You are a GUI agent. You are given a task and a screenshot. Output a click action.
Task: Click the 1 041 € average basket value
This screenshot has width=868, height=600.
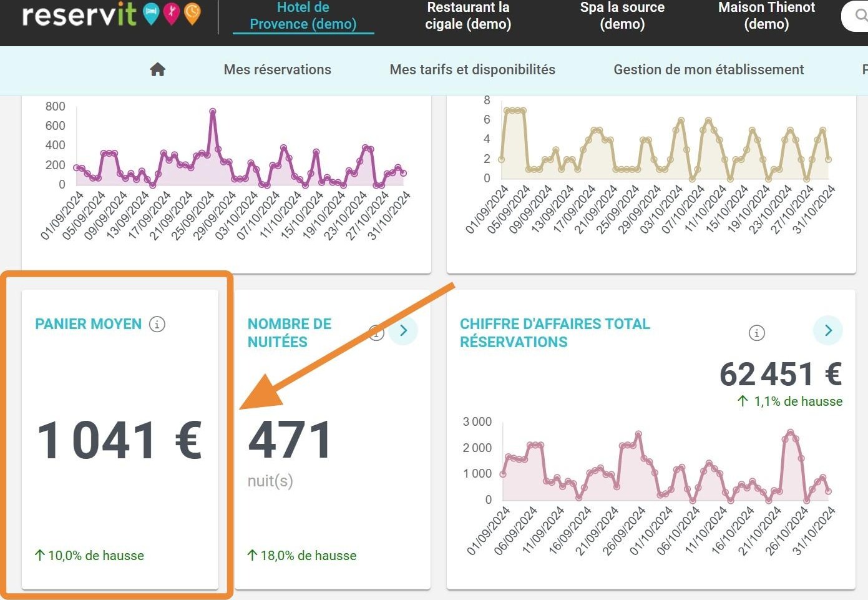coord(120,440)
